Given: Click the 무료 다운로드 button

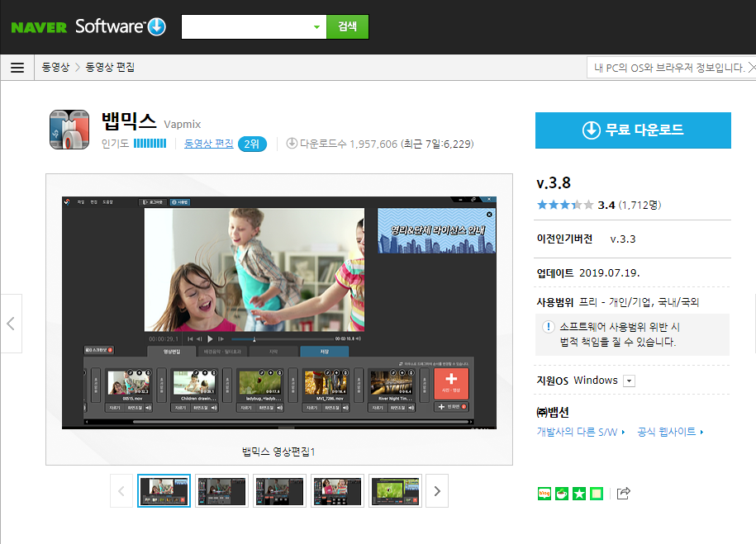Looking at the screenshot, I should point(633,130).
